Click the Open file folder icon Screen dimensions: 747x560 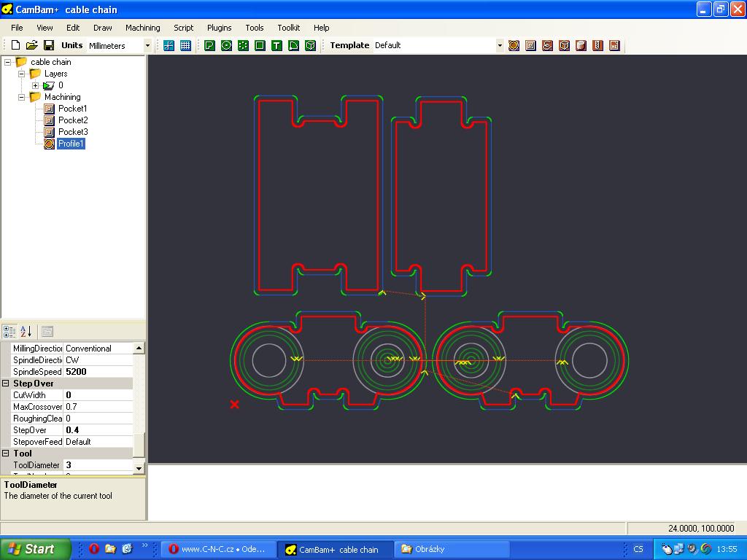(x=32, y=45)
